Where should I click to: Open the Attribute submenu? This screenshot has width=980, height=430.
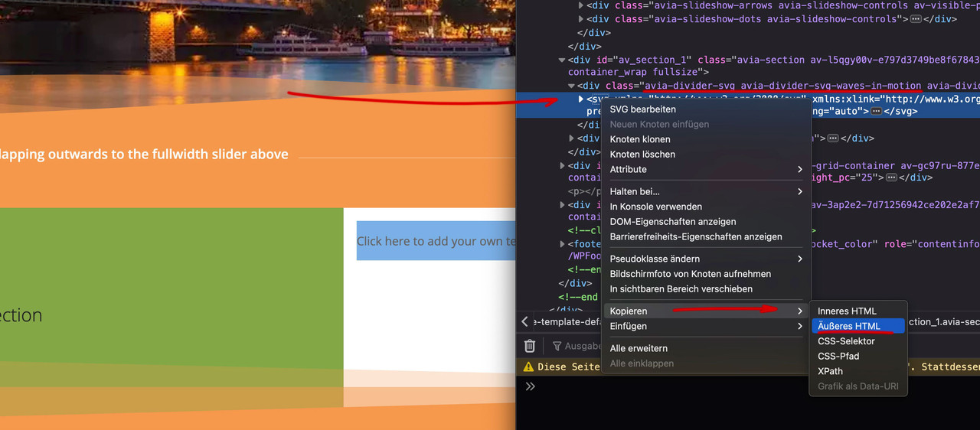coord(706,169)
